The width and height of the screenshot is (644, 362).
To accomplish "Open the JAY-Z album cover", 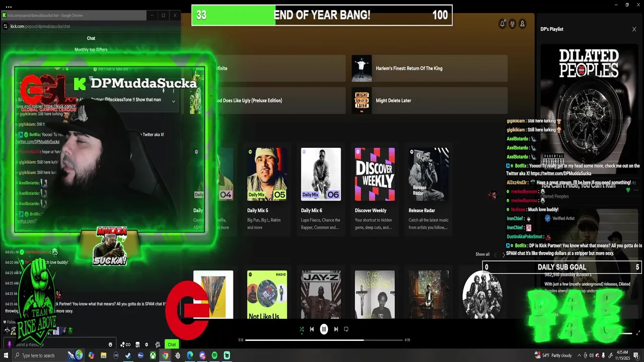I will pyautogui.click(x=321, y=295).
